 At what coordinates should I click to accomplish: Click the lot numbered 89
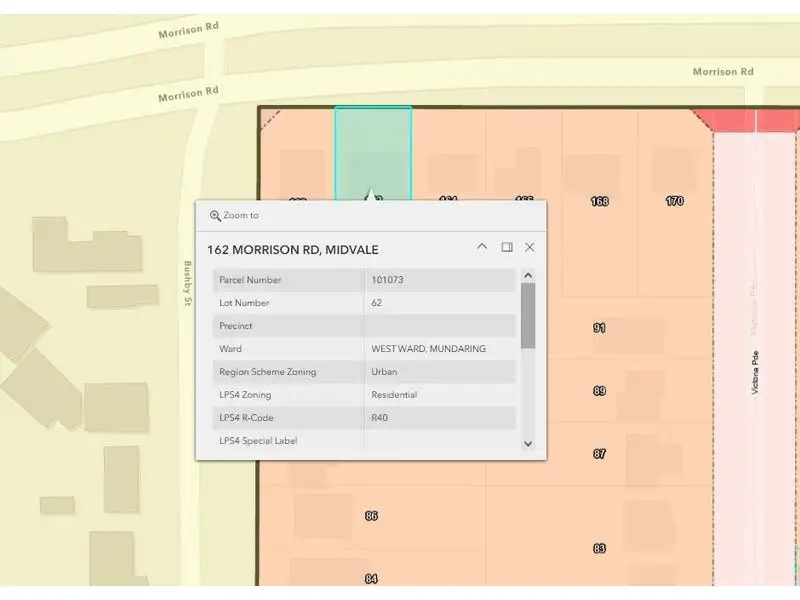pos(599,391)
